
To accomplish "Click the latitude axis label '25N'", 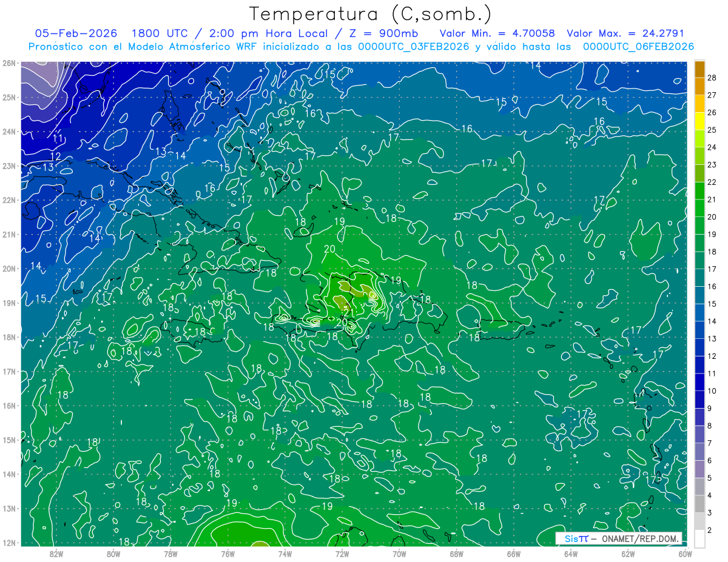I will click(8, 97).
